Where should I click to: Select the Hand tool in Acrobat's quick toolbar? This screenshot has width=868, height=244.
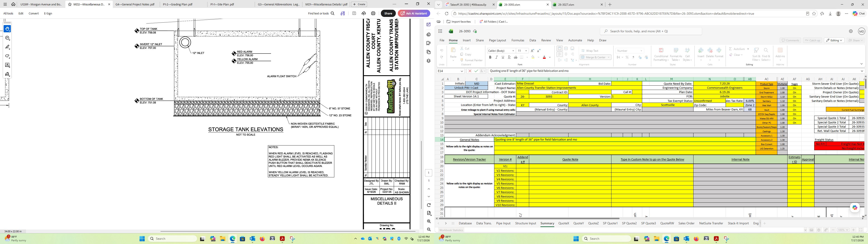(x=7, y=29)
